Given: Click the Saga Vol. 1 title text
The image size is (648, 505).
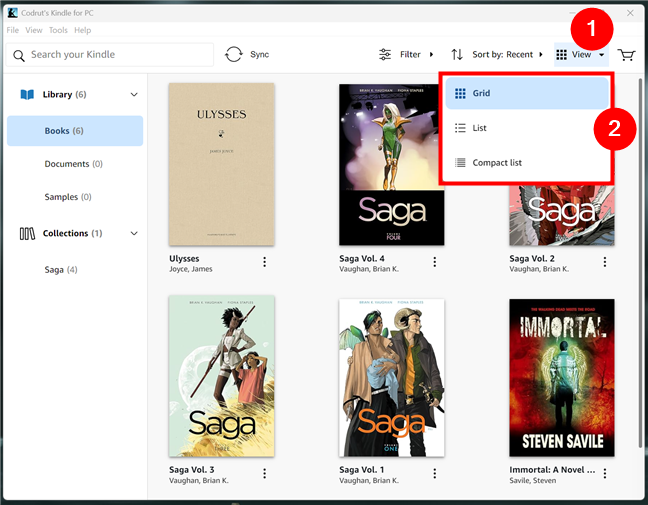Looking at the screenshot, I should tap(362, 470).
